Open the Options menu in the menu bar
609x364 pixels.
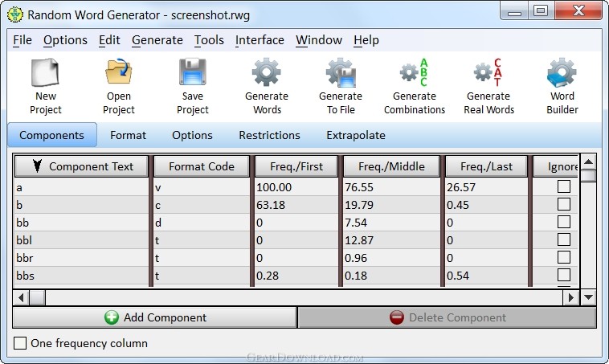tap(65, 40)
